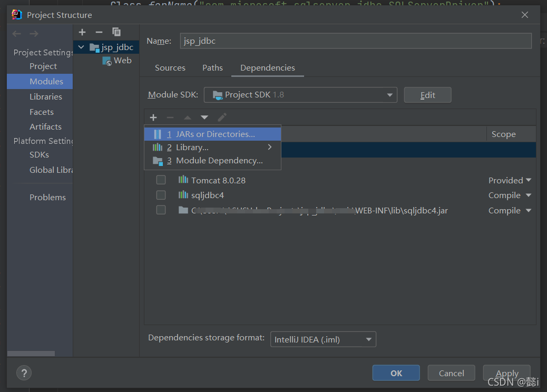547x392 pixels.
Task: Change Tomcat scope from Provided
Action: 510,180
